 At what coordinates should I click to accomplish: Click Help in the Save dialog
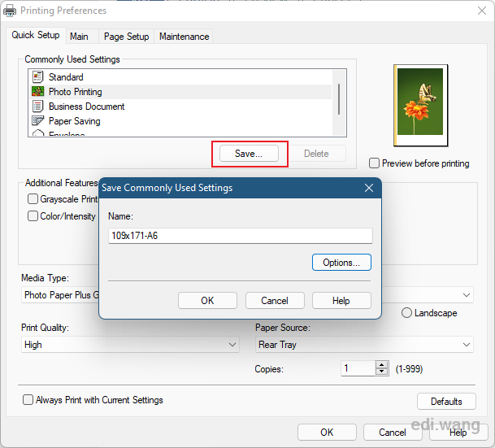coord(341,301)
